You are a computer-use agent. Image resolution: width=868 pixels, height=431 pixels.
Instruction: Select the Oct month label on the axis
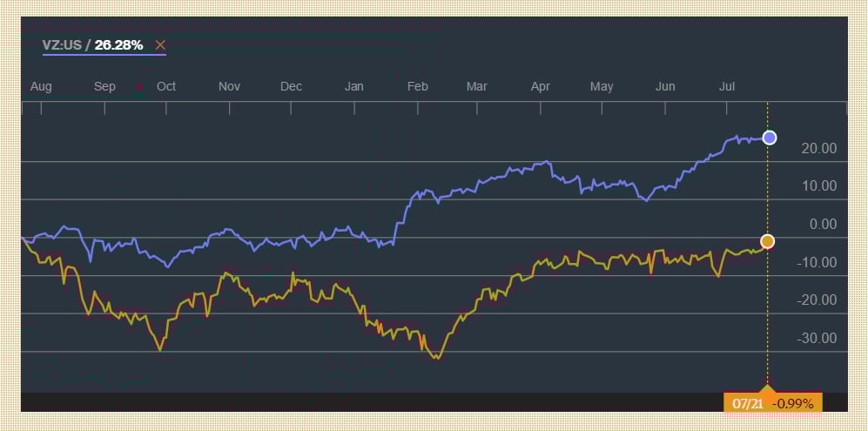tap(166, 87)
